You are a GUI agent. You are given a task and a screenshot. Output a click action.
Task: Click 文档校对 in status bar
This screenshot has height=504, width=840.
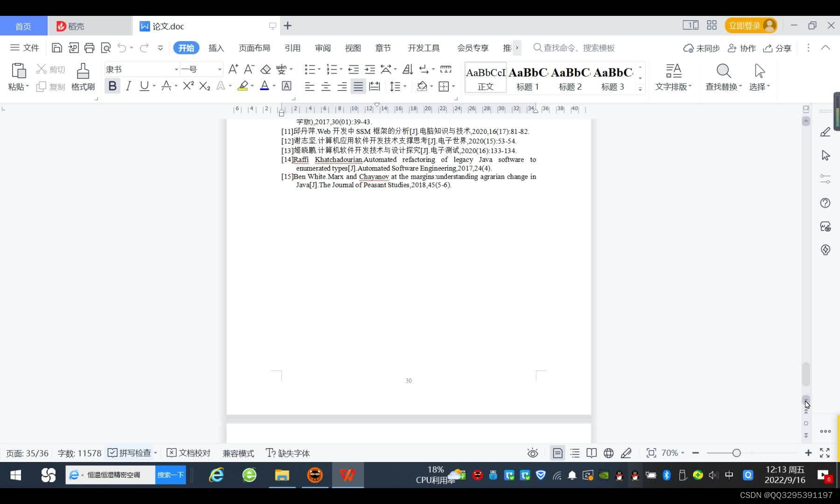click(189, 453)
